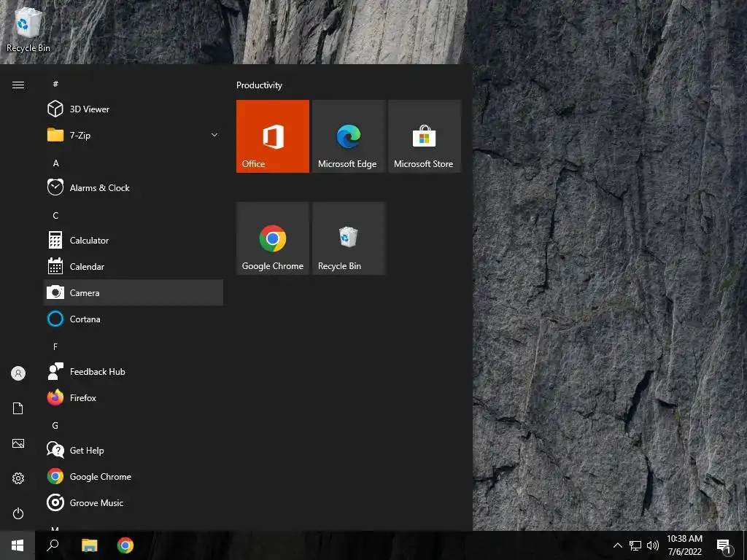
Task: Click the Show desktop strip
Action: (745, 545)
